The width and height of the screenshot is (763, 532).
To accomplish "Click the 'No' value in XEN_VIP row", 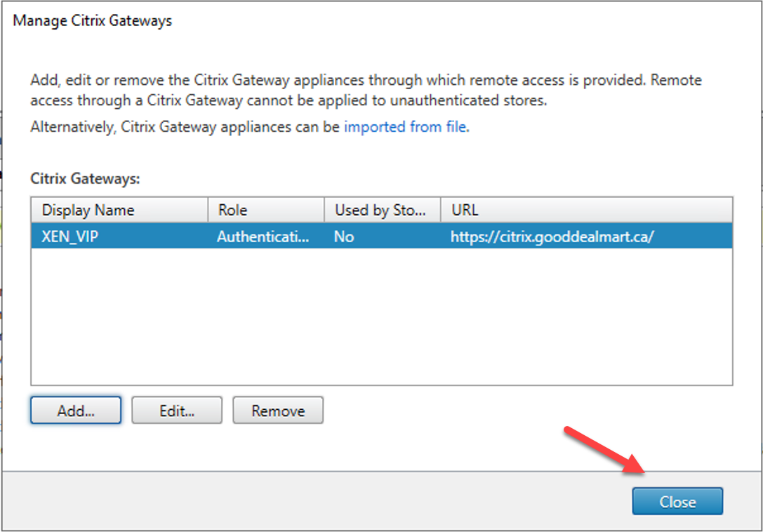I will point(344,237).
